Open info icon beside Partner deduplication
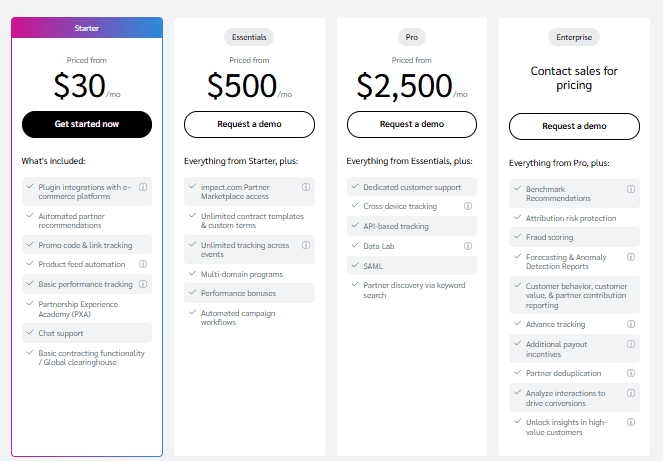Viewport: 663px width, 461px height. coord(631,373)
